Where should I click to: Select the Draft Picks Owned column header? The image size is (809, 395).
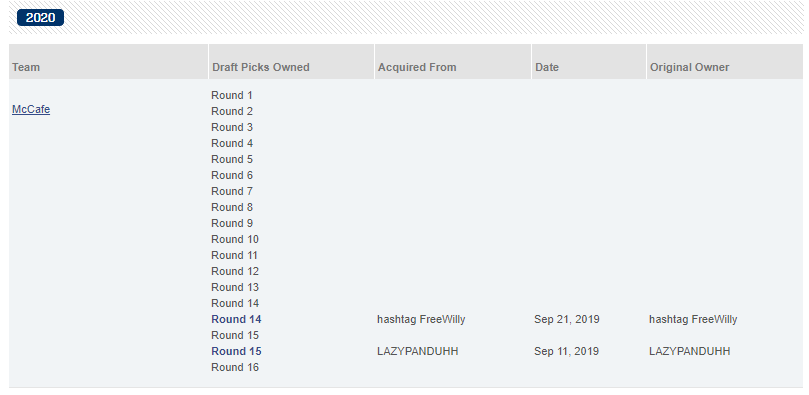point(261,67)
